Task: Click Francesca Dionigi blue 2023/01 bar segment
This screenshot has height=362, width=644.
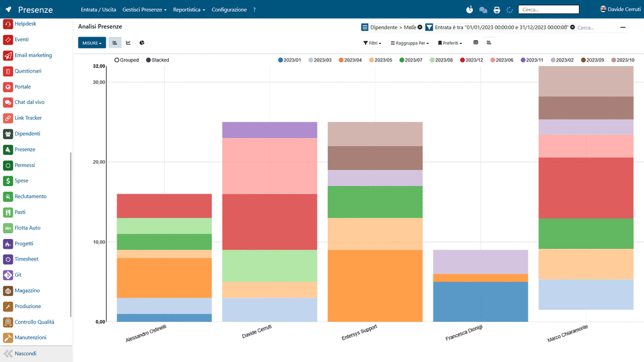Action: pos(480,302)
